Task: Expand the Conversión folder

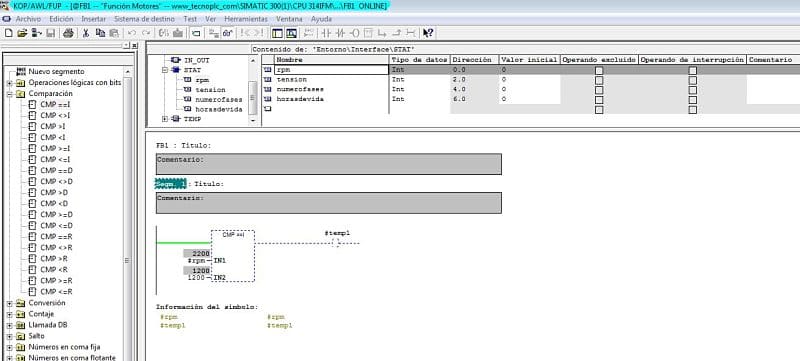Action: (x=9, y=303)
